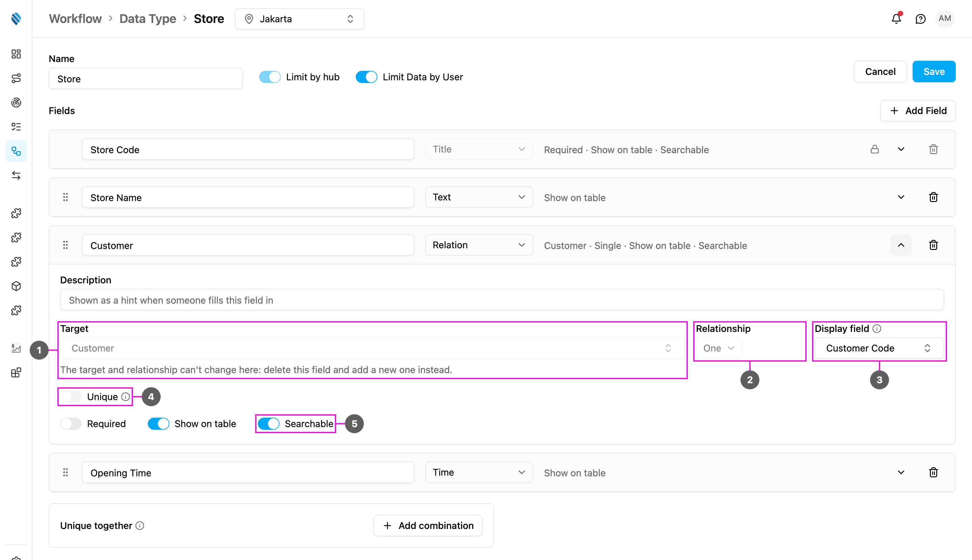The image size is (972, 560).
Task: Open the checklist sidebar icon
Action: pyautogui.click(x=16, y=127)
